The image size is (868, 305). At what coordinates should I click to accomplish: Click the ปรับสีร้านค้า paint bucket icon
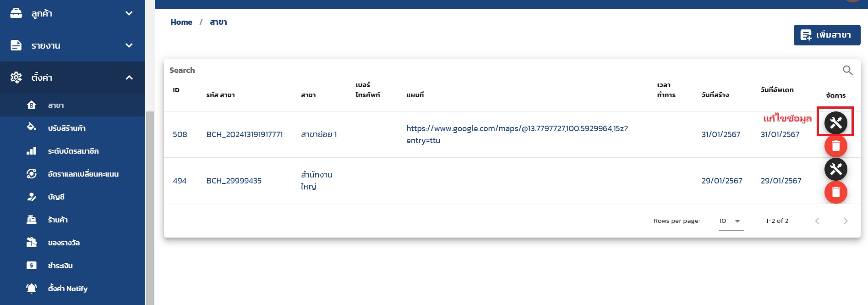(x=32, y=127)
